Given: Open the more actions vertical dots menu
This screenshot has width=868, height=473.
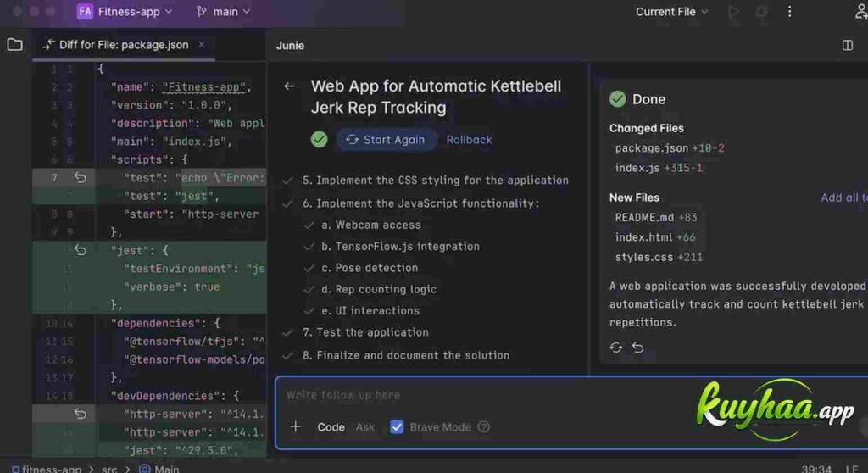Looking at the screenshot, I should 789,12.
